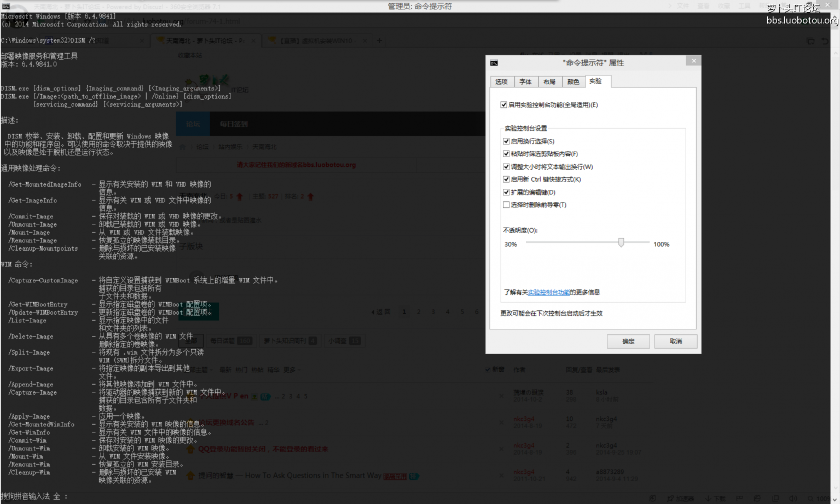840x504 pixels.
Task: Enable 选择时删除前导零(T) checkbox
Action: (x=506, y=205)
